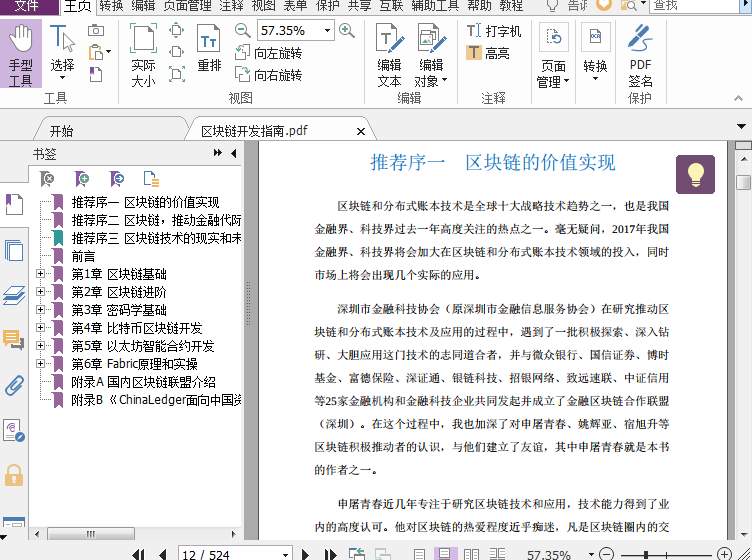Open the security lock side panel

coord(14,475)
